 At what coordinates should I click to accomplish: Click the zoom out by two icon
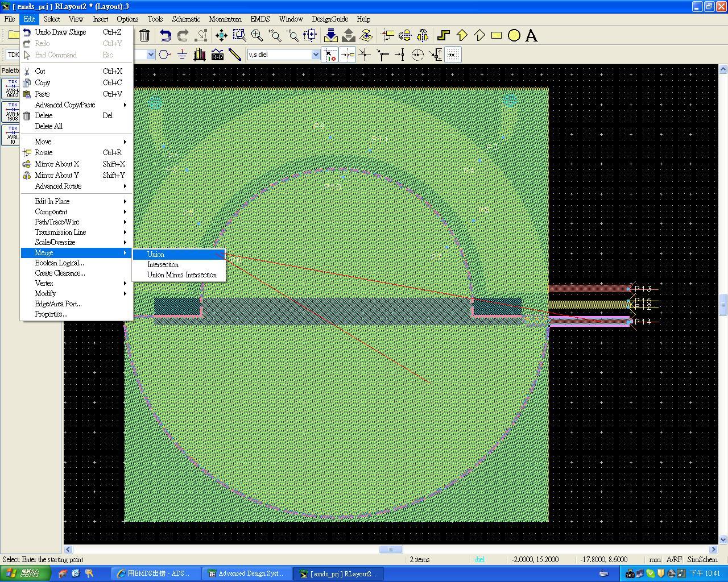pyautogui.click(x=292, y=35)
